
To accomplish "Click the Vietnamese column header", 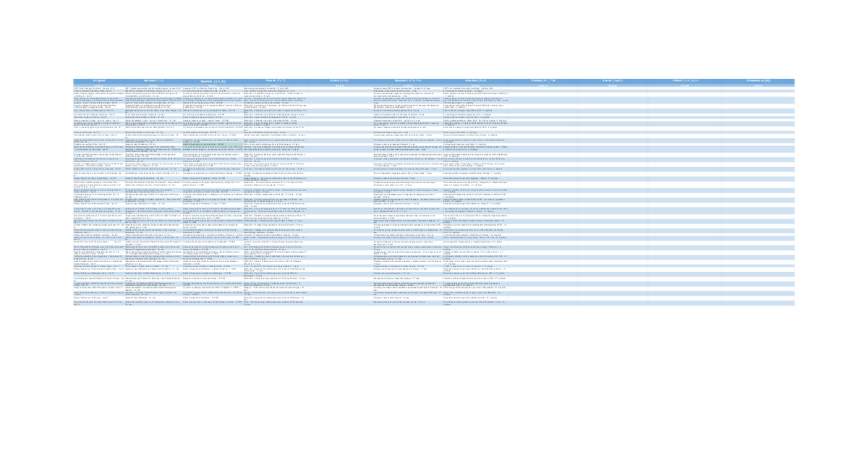I will pyautogui.click(x=758, y=81).
